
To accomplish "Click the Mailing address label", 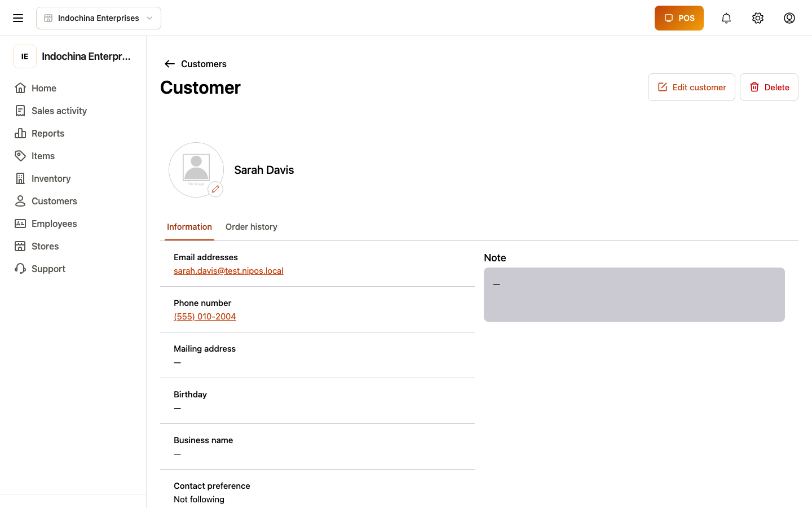I will coord(205,349).
